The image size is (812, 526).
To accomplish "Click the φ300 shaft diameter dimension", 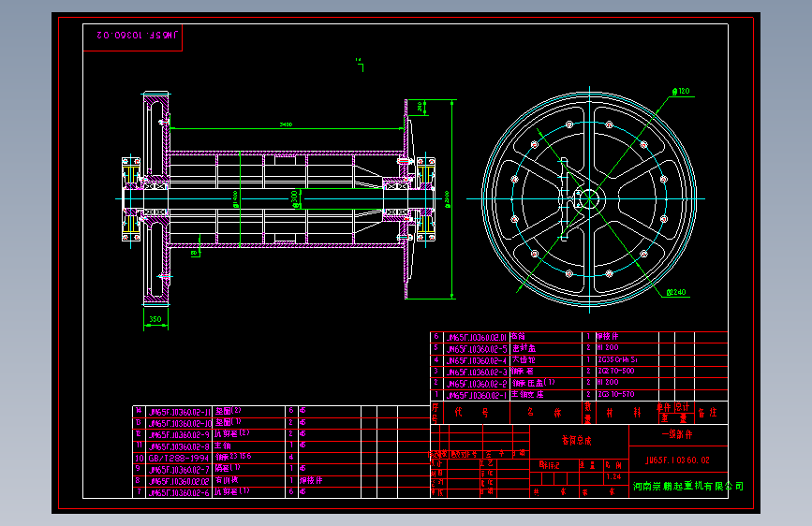I will click(295, 198).
